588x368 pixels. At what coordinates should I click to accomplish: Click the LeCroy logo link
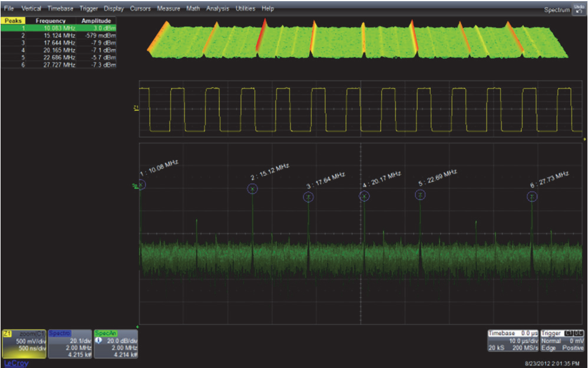[15, 363]
